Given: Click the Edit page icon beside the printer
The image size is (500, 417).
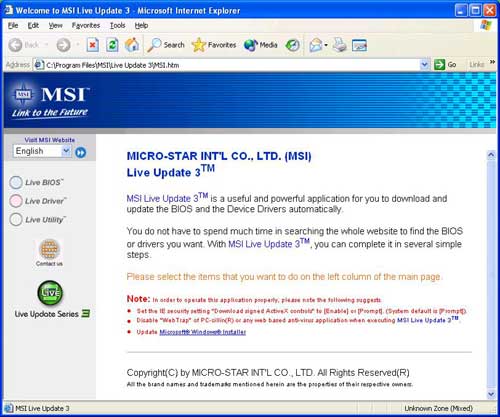Looking at the screenshot, I should pos(359,45).
